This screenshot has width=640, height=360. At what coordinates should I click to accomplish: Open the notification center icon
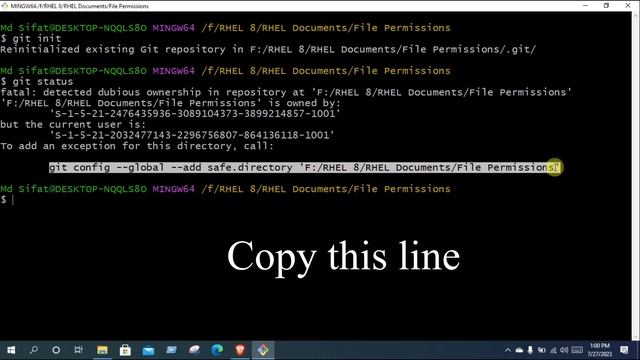coord(624,350)
